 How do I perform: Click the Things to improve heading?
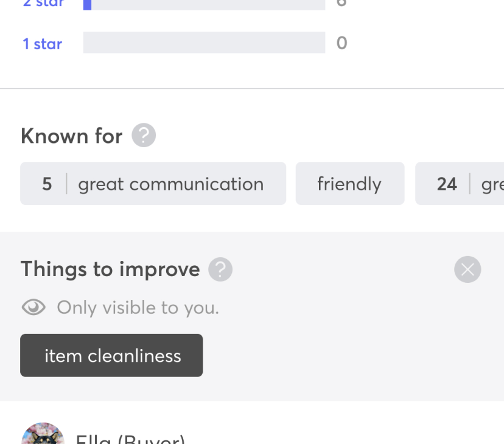110,269
